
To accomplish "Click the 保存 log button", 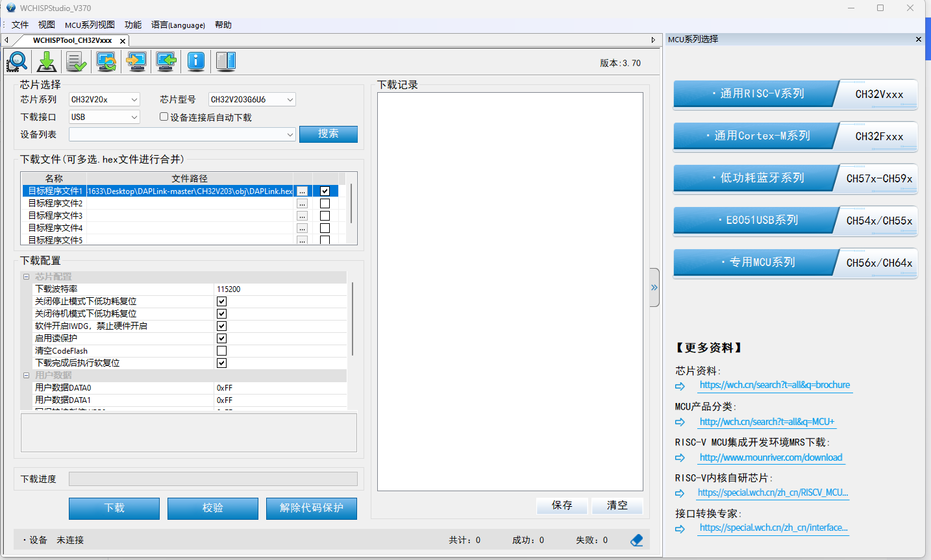I will pyautogui.click(x=562, y=505).
